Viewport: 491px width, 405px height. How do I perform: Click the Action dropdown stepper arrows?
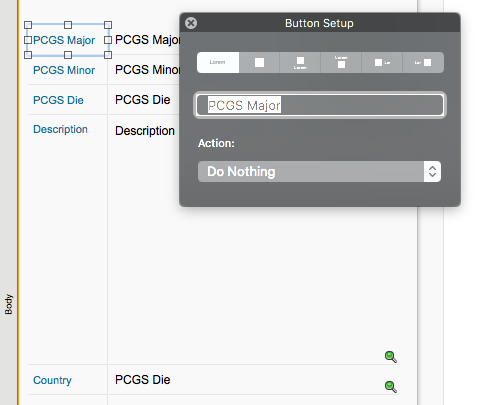432,172
